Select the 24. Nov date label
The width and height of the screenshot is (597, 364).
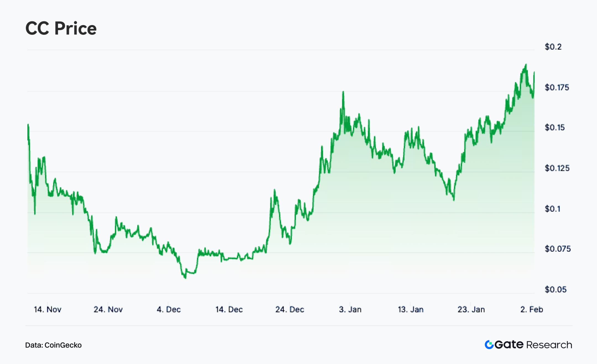(x=108, y=309)
